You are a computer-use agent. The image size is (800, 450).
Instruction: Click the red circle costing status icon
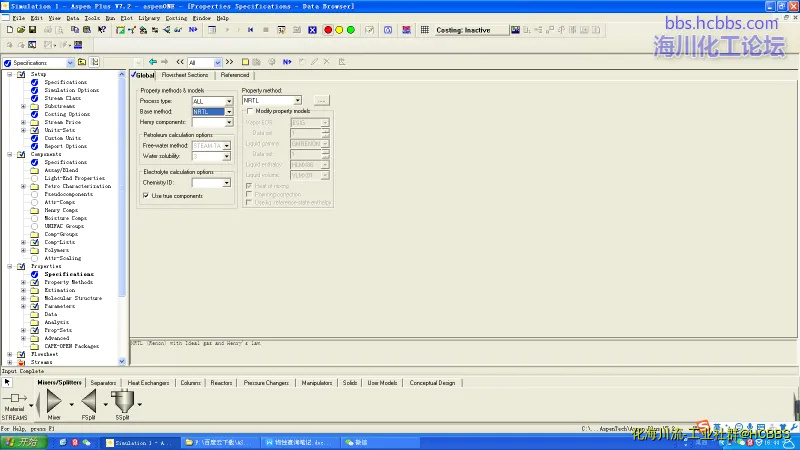328,30
